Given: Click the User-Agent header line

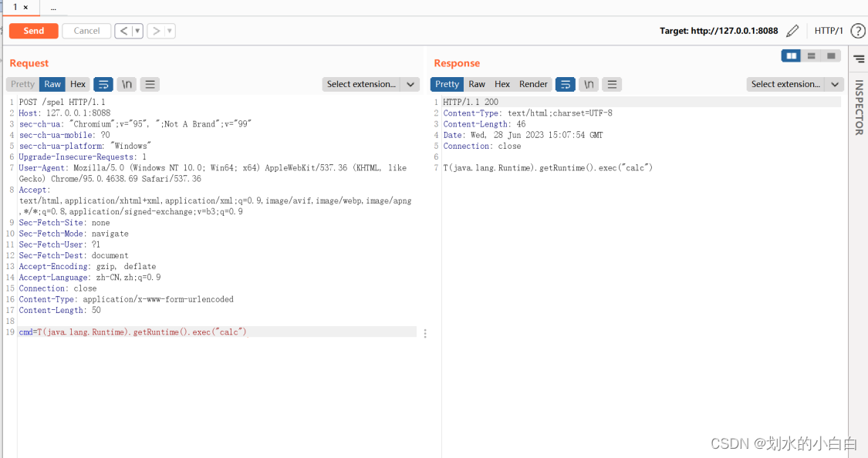Looking at the screenshot, I should pyautogui.click(x=213, y=173).
